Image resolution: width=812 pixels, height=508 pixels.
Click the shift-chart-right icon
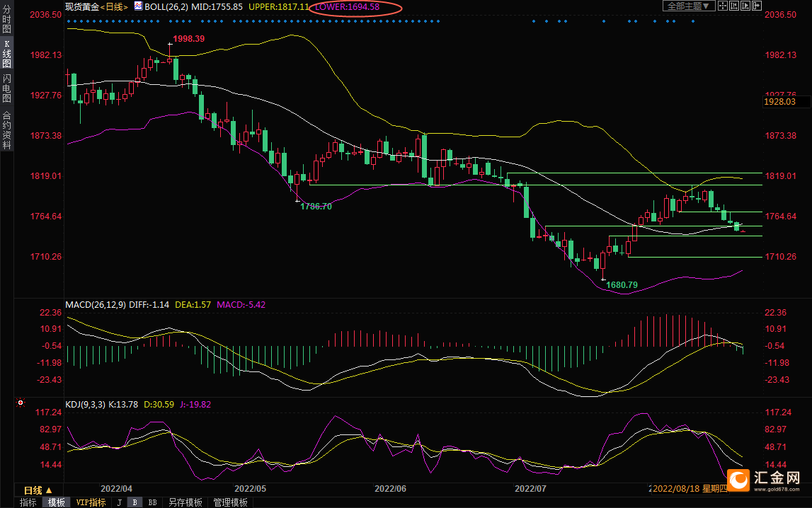click(757, 6)
